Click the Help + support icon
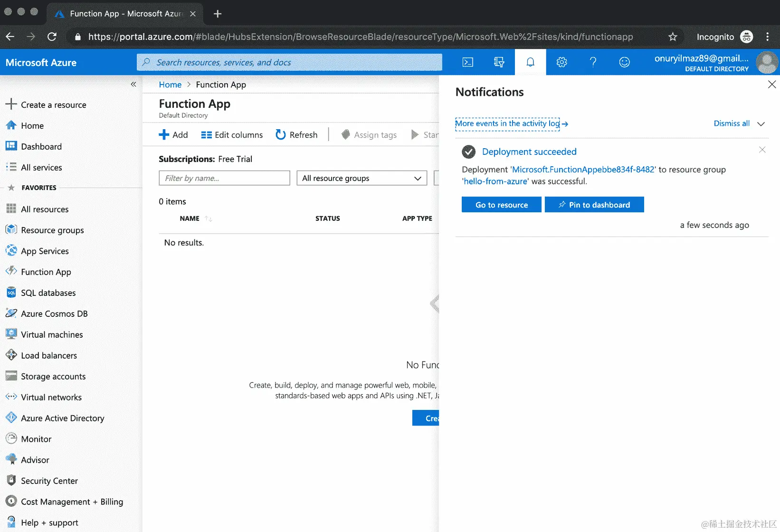The height and width of the screenshot is (532, 780). (x=11, y=522)
